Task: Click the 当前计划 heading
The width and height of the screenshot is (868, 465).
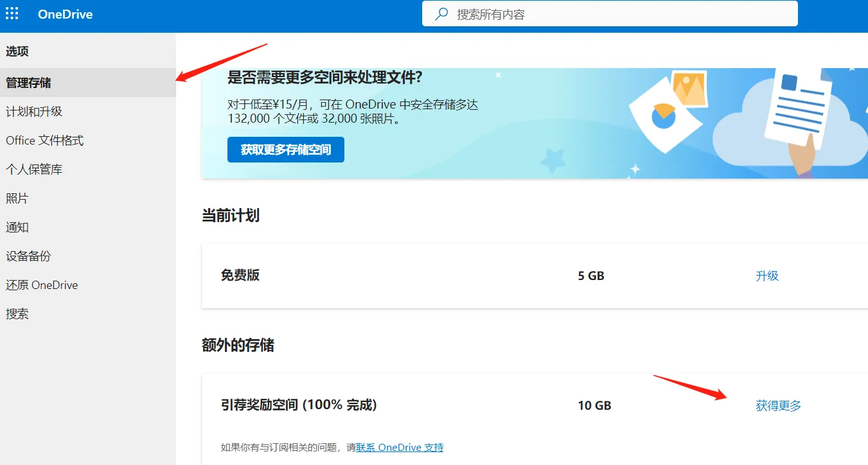Action: pyautogui.click(x=231, y=215)
